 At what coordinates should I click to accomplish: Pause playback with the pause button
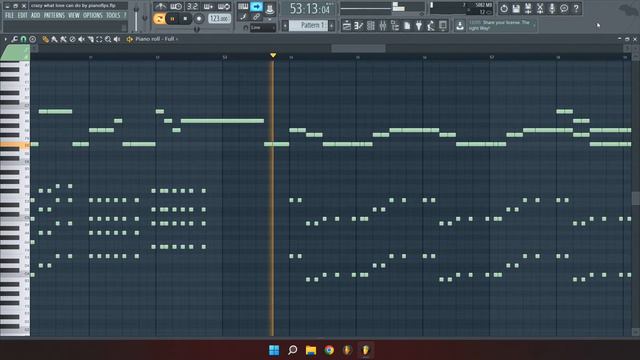pyautogui.click(x=172, y=19)
